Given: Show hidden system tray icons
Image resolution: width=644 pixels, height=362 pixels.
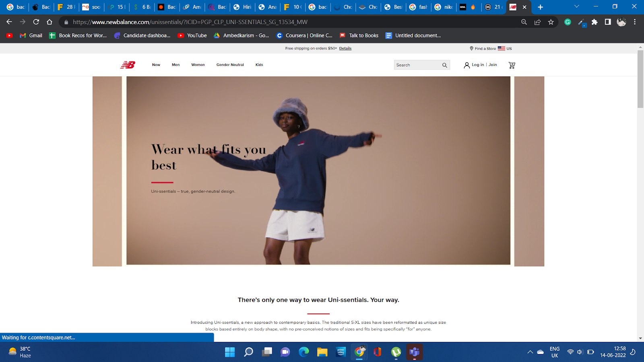Looking at the screenshot, I should (x=530, y=352).
